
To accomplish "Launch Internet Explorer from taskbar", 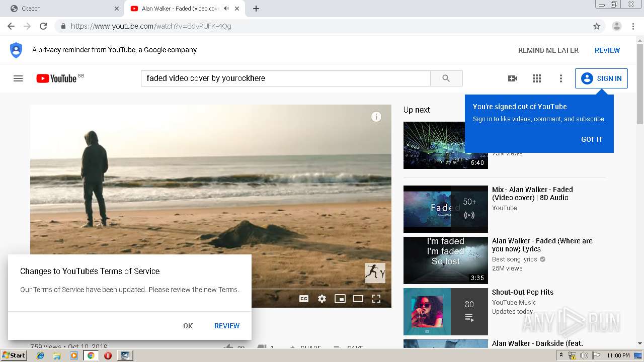I will 40,355.
